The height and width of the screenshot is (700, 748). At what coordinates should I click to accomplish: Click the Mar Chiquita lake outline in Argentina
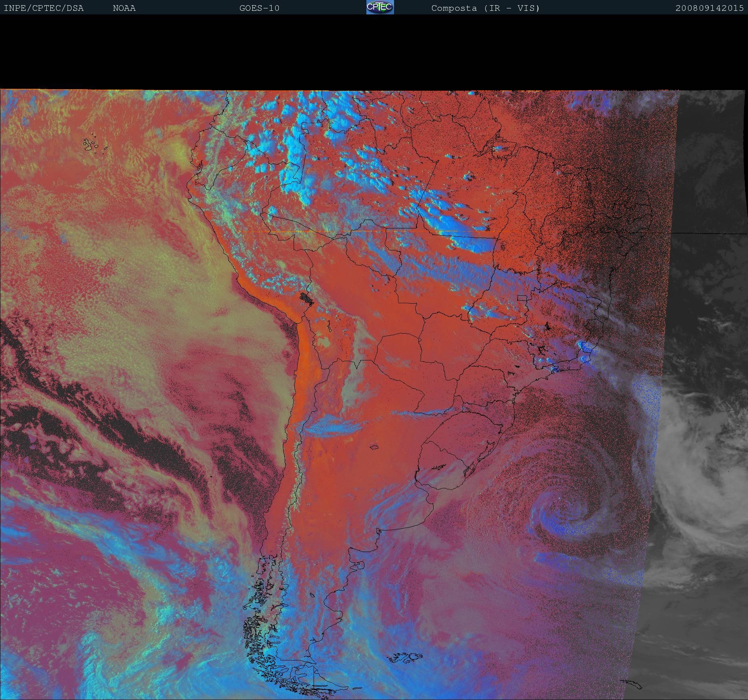pos(374,447)
